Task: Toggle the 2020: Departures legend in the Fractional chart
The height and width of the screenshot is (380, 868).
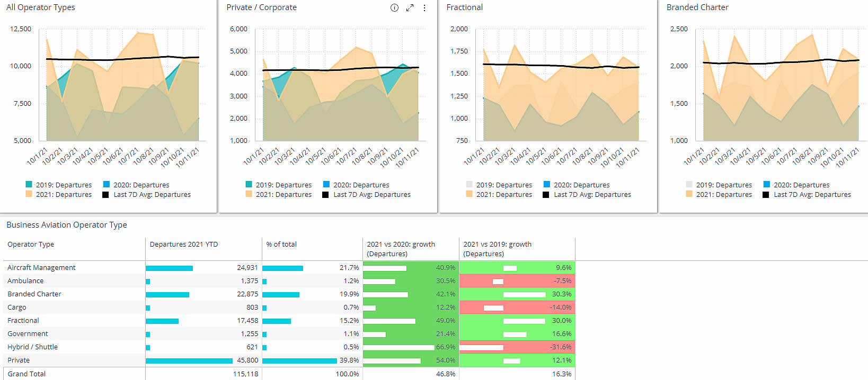Action: tap(577, 185)
